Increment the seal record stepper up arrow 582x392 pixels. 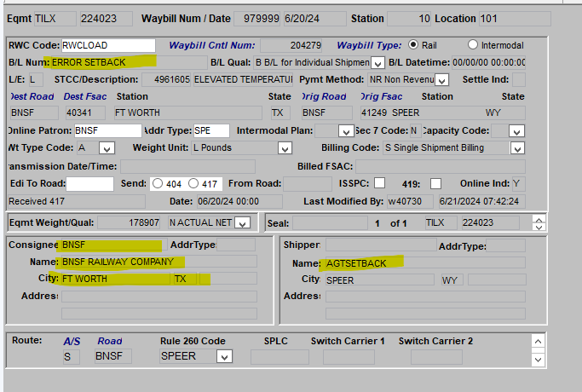pos(539,220)
